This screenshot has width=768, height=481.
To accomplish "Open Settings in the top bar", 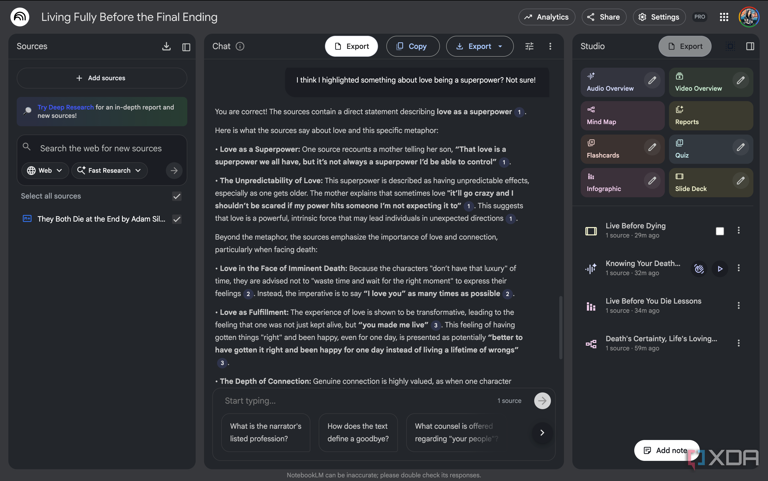I will click(659, 17).
